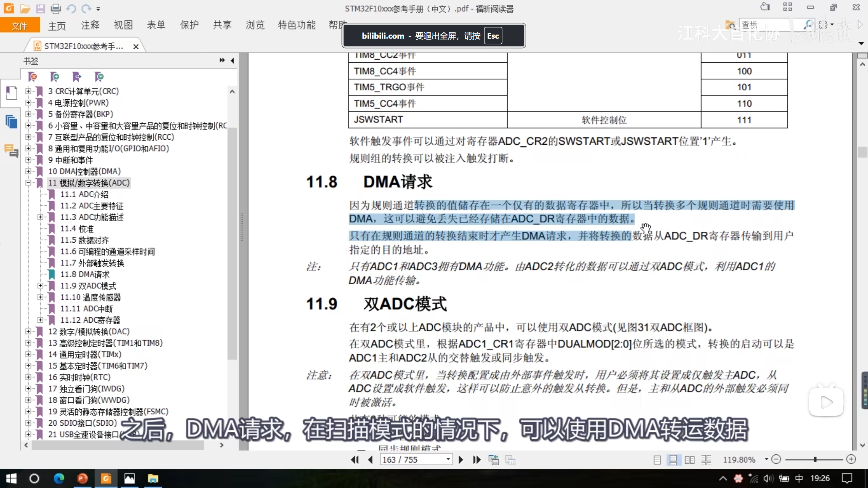Expand the 11.9 双ADC模式 bookmark
The width and height of the screenshot is (868, 488).
[x=40, y=286]
